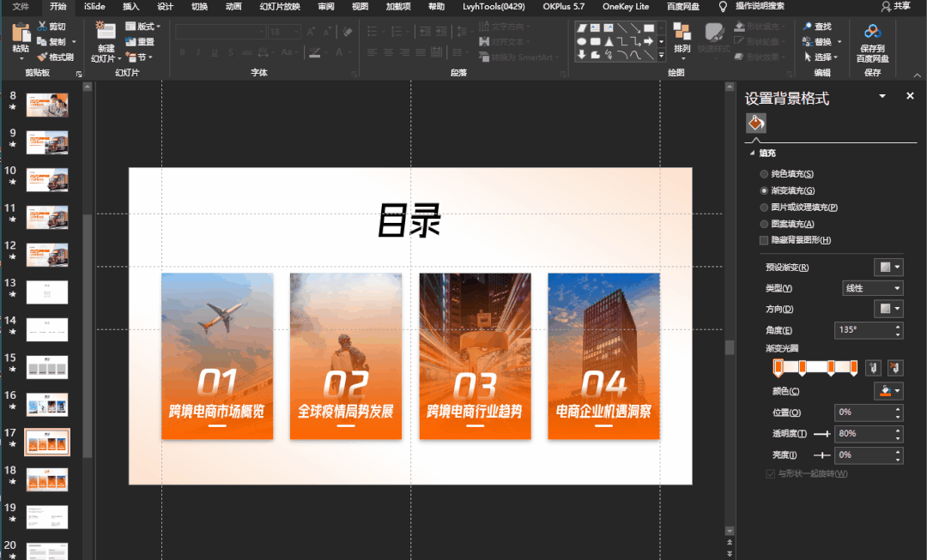Viewport: 927px width, 560px height.
Task: Switch to the Animations (动画) tab
Action: (x=233, y=6)
